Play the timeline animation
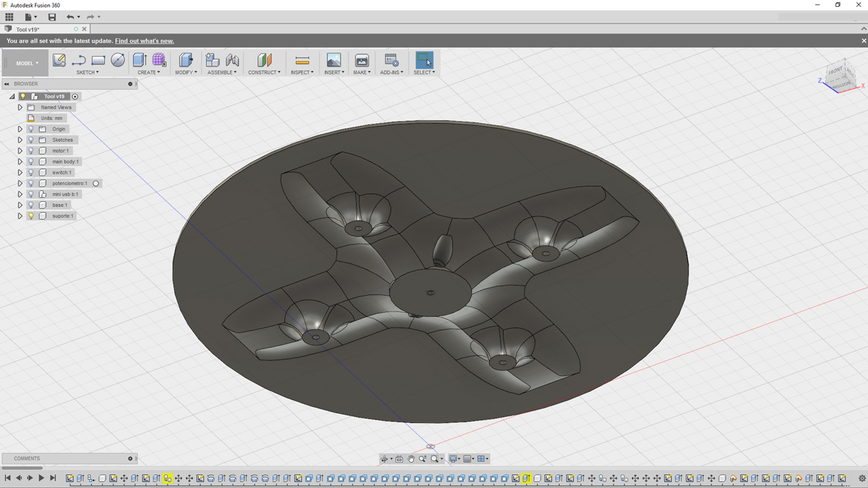 pos(41,478)
